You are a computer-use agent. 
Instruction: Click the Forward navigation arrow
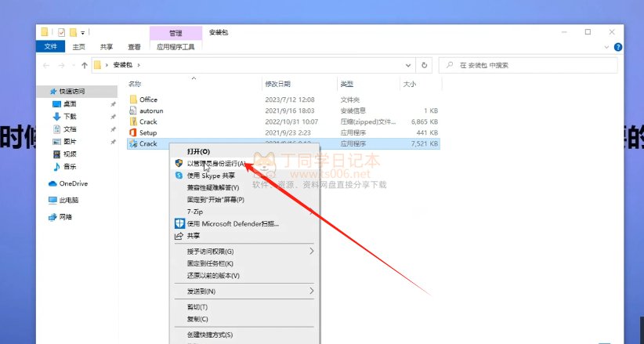61,65
